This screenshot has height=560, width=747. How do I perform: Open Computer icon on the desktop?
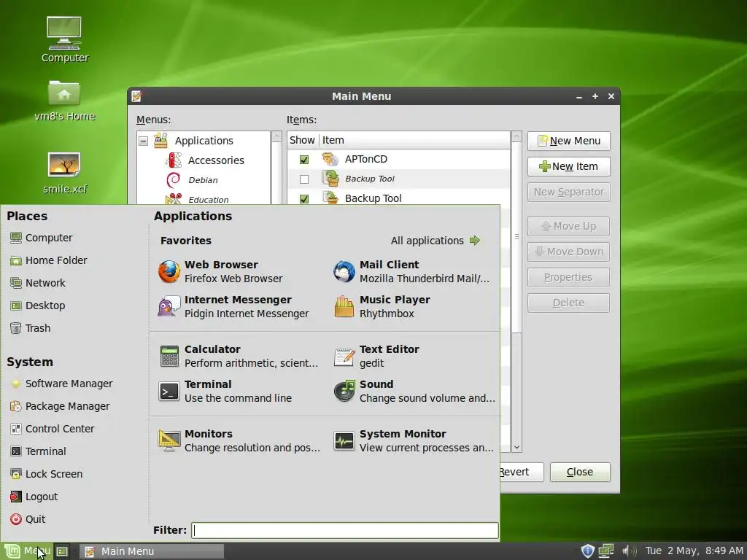coord(64,39)
